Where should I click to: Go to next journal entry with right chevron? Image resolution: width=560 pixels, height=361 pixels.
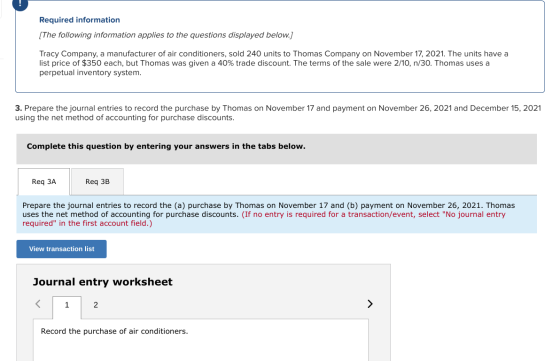(370, 304)
